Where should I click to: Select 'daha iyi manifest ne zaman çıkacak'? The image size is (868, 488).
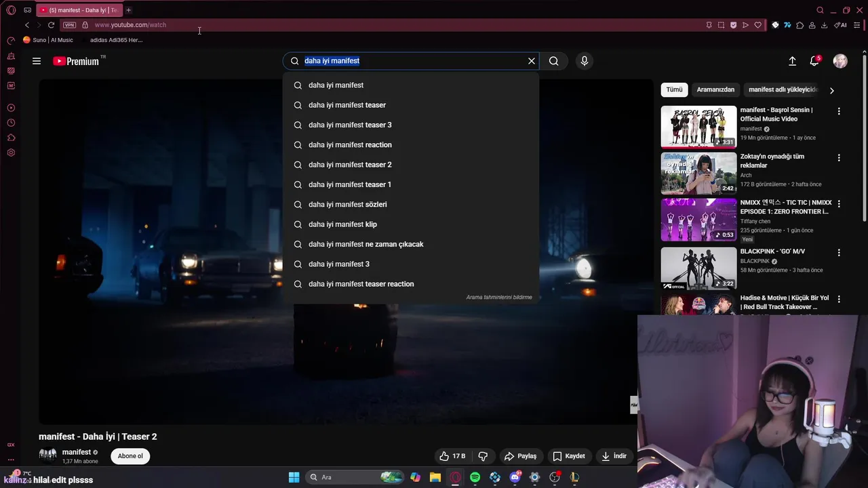tap(411, 244)
